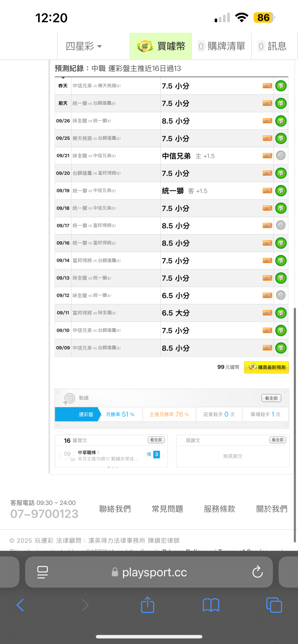Click the green 準 icon in 09/09 row

281,348
